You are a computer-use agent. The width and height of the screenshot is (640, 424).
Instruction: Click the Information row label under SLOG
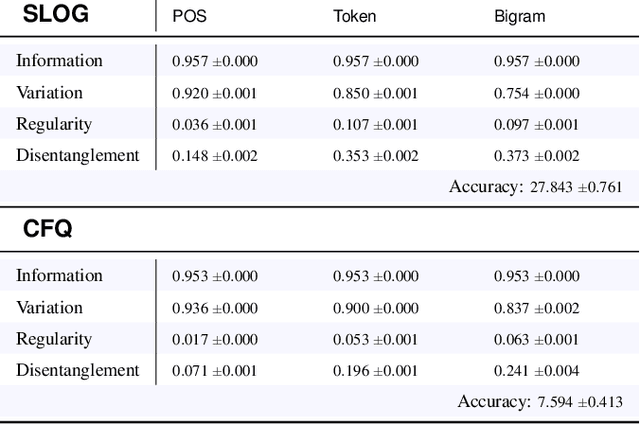[x=59, y=61]
